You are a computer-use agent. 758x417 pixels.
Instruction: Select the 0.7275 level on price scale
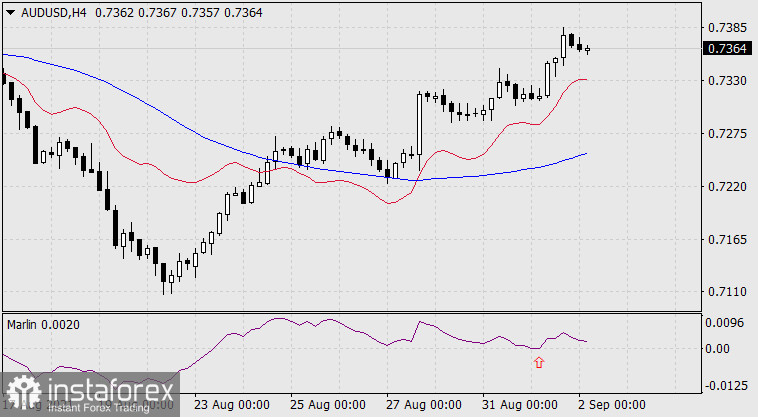pyautogui.click(x=726, y=133)
